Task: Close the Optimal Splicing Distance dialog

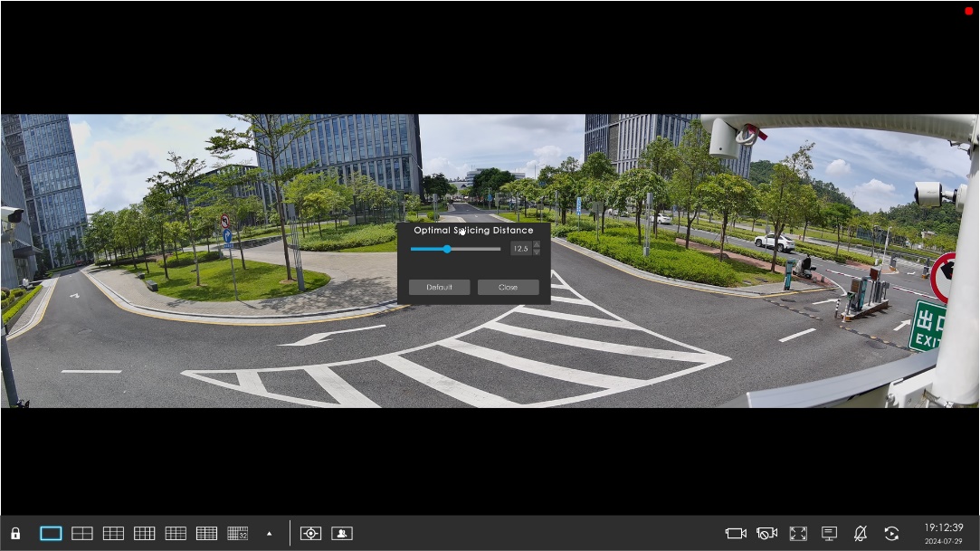Action: [509, 288]
